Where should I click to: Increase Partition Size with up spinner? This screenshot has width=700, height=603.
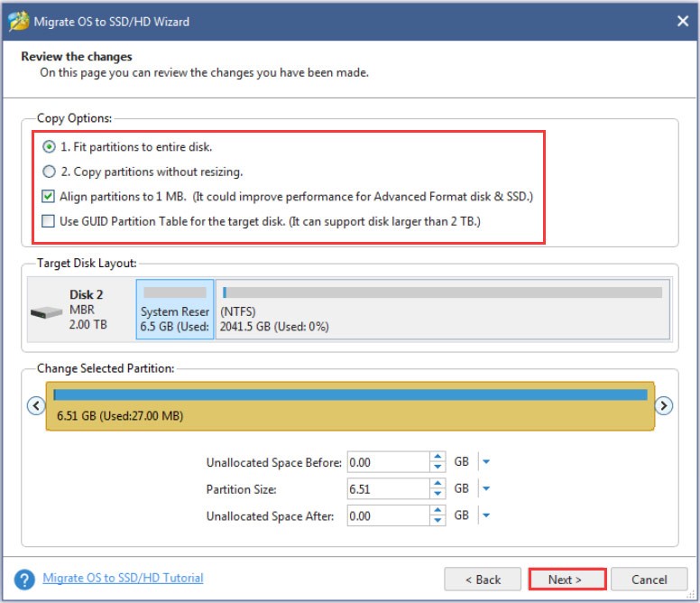[437, 483]
